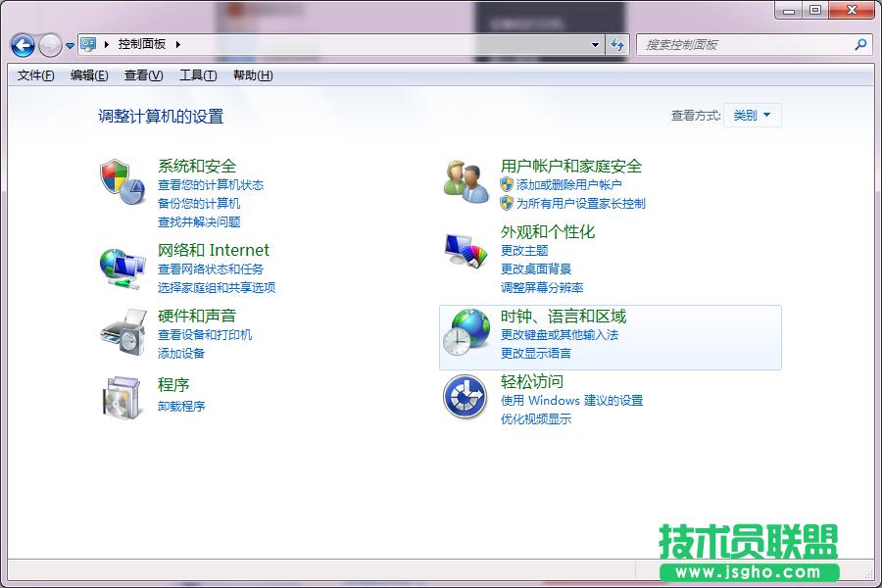Open 轻松访问 accessibility icon
The width and height of the screenshot is (882, 588).
pyautogui.click(x=465, y=397)
